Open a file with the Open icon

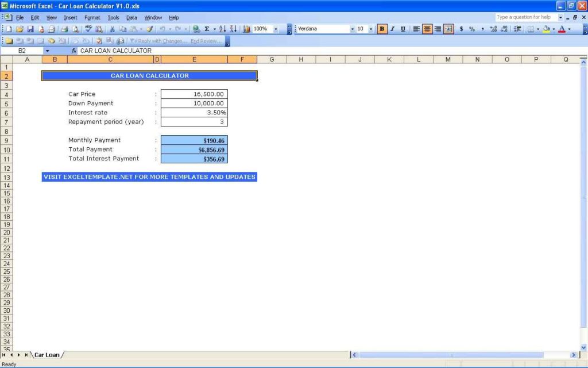click(x=20, y=29)
